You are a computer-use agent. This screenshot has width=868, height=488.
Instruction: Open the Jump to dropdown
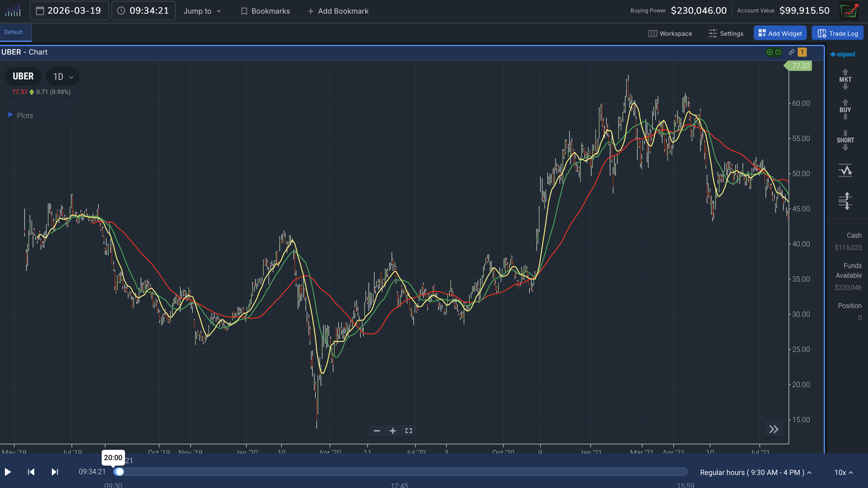(x=202, y=11)
